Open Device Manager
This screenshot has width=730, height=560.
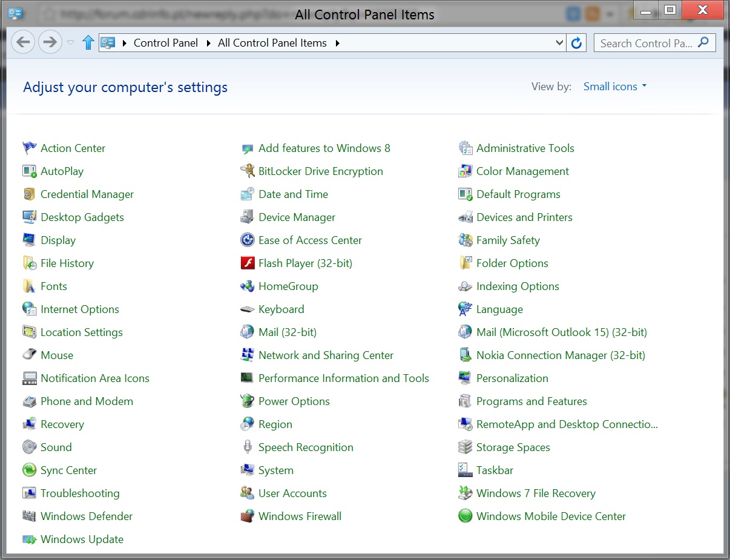click(297, 217)
